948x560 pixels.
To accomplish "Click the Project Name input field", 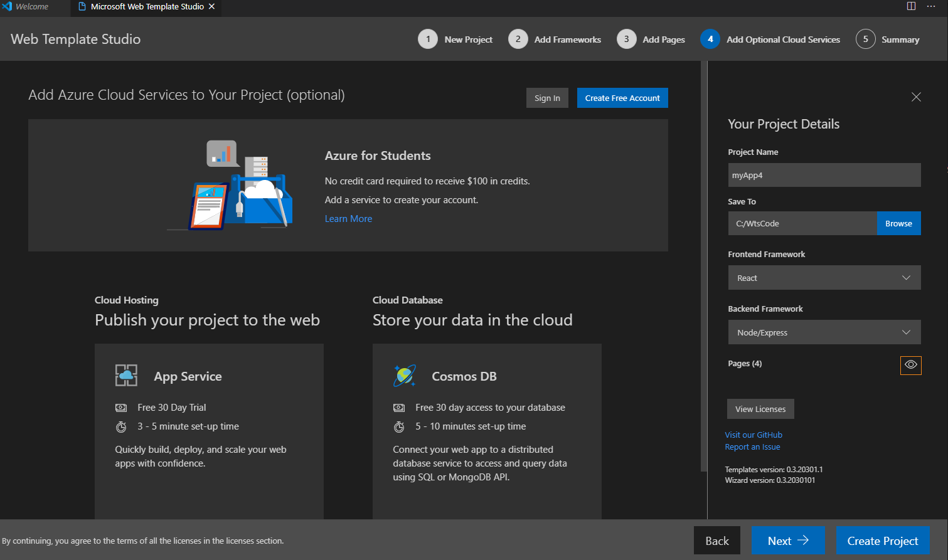I will pos(824,175).
